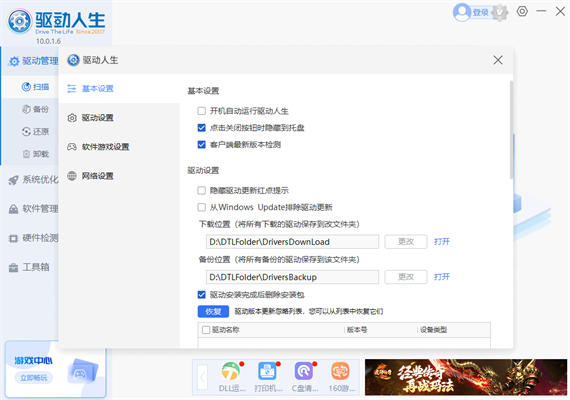Click the user login avatar
This screenshot has height=400, width=570.
point(462,12)
